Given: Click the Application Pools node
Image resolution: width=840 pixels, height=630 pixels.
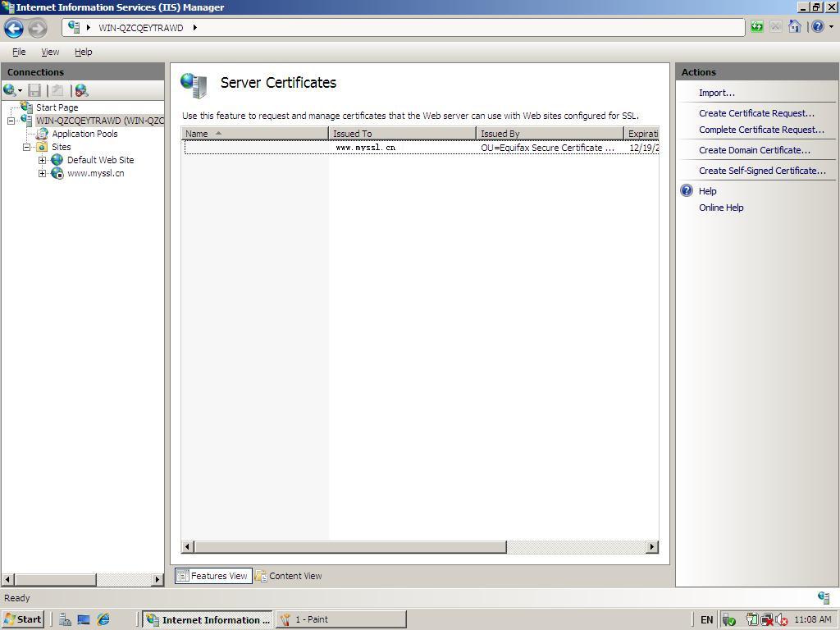Looking at the screenshot, I should (84, 134).
